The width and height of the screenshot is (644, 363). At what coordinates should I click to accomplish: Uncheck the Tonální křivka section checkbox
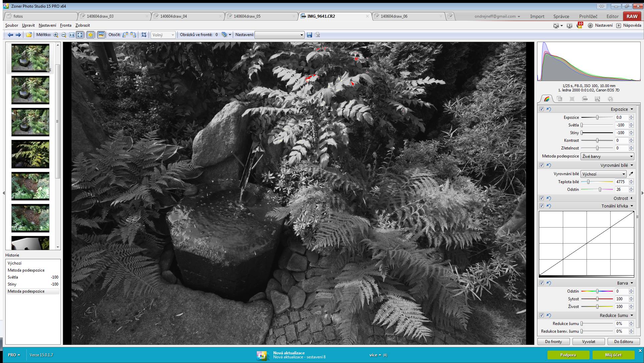(x=541, y=206)
